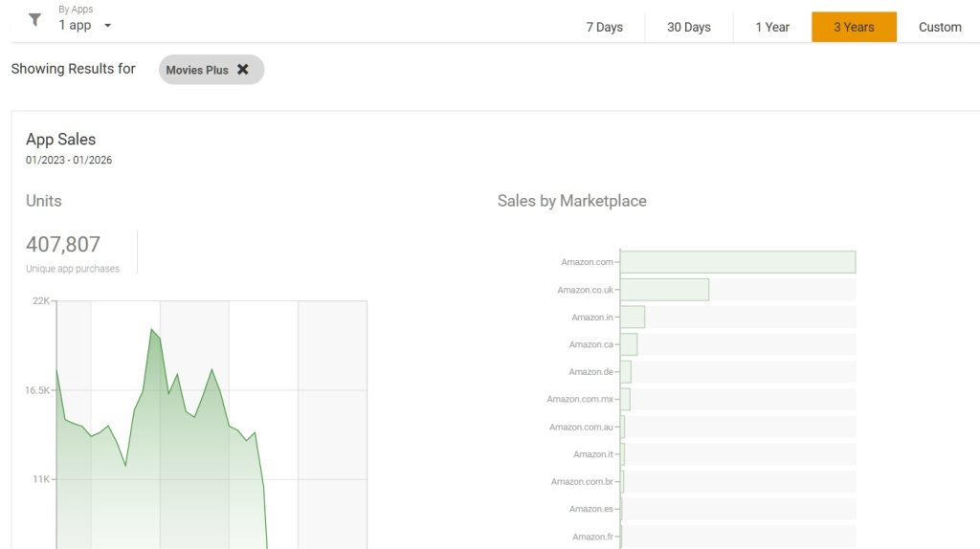Click the filter funnel icon

tap(35, 20)
